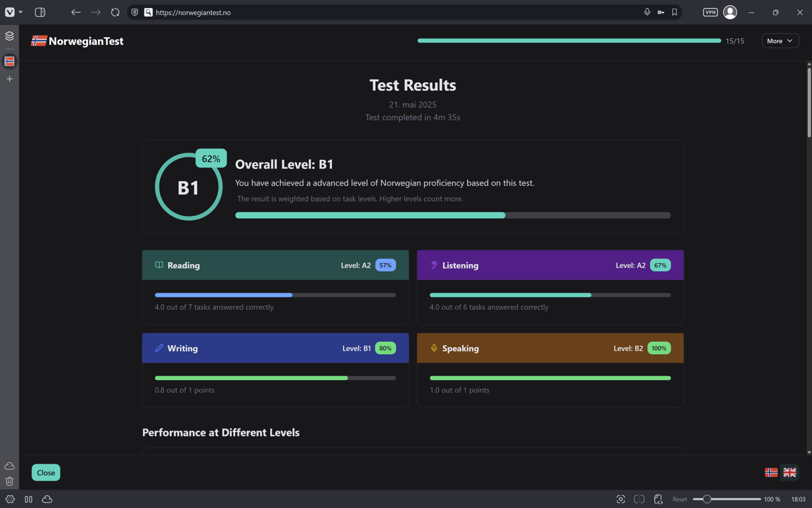Click the Reading book icon
The image size is (812, 508).
tap(159, 265)
